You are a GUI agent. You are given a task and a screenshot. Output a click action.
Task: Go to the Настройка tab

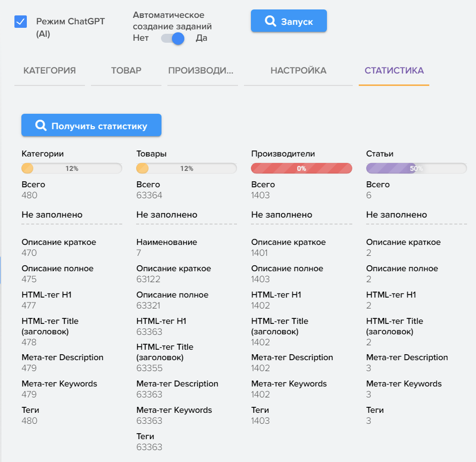298,71
